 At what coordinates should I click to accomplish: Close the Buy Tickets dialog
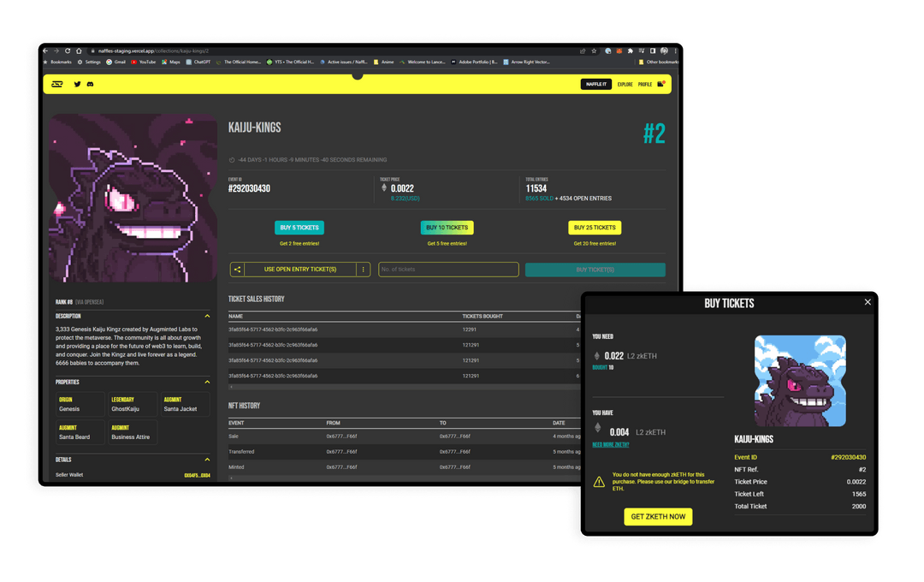(x=868, y=302)
